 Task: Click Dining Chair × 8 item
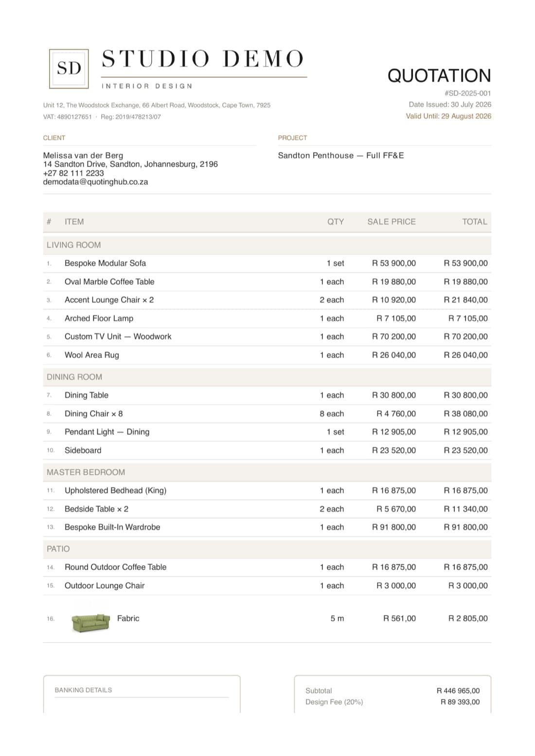[x=94, y=414]
